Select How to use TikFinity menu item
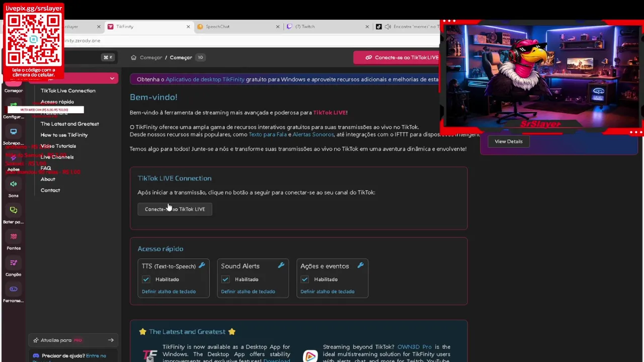The width and height of the screenshot is (644, 362). tap(64, 135)
